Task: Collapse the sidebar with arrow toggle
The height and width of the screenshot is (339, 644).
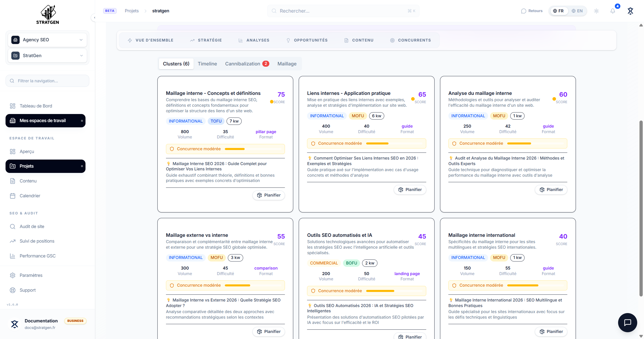Action: [x=94, y=18]
